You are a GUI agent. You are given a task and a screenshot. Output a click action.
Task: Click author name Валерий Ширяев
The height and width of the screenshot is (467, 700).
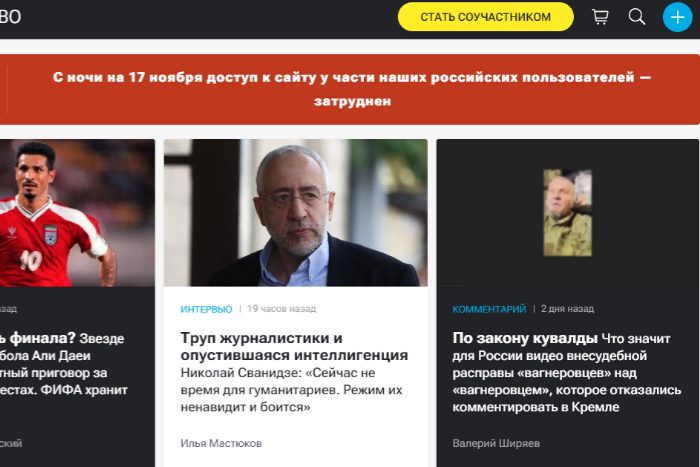[x=496, y=443]
